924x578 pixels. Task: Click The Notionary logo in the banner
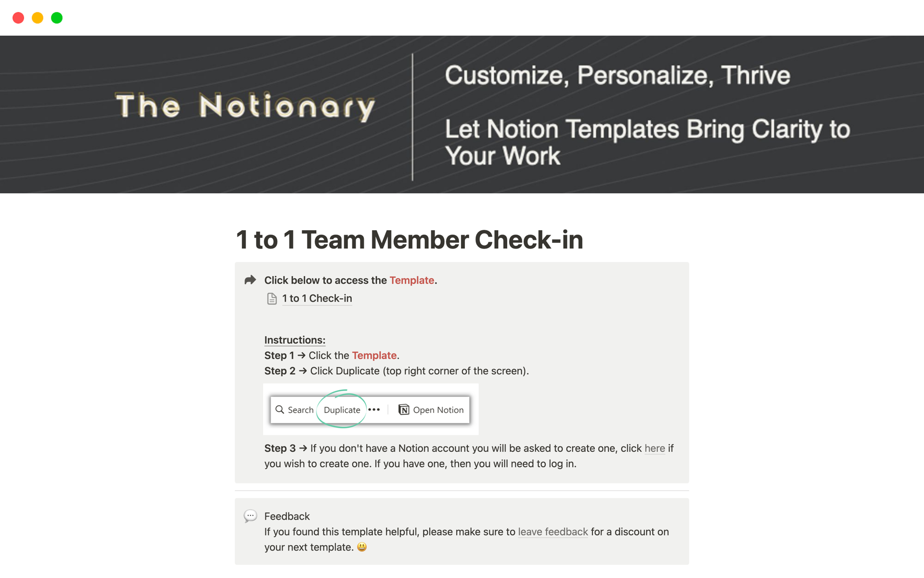[245, 106]
